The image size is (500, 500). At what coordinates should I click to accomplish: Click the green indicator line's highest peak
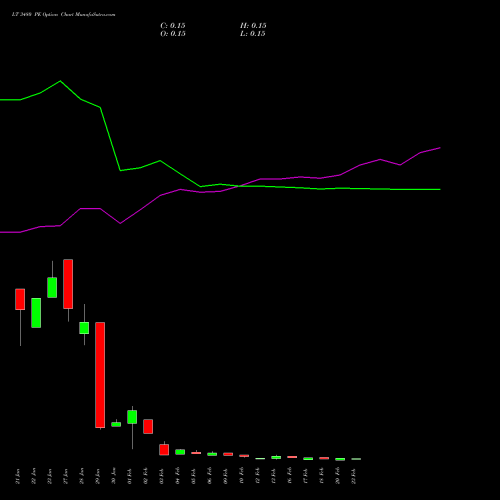pos(60,81)
